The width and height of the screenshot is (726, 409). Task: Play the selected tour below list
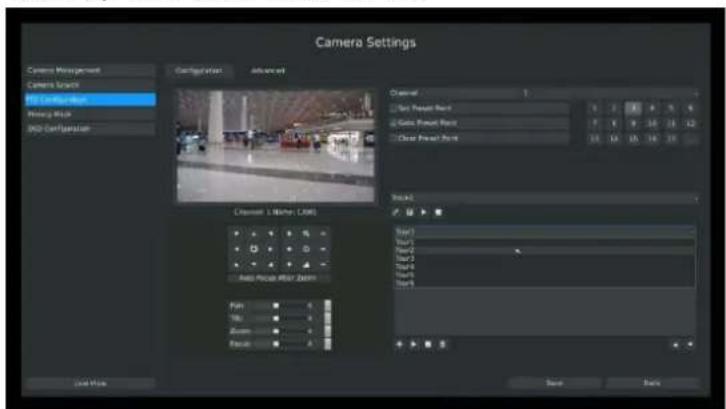(x=413, y=344)
